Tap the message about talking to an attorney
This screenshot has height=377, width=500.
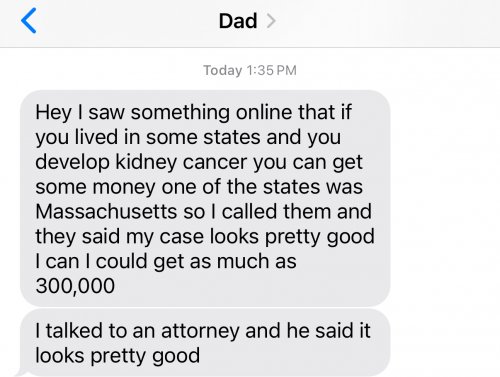click(205, 343)
